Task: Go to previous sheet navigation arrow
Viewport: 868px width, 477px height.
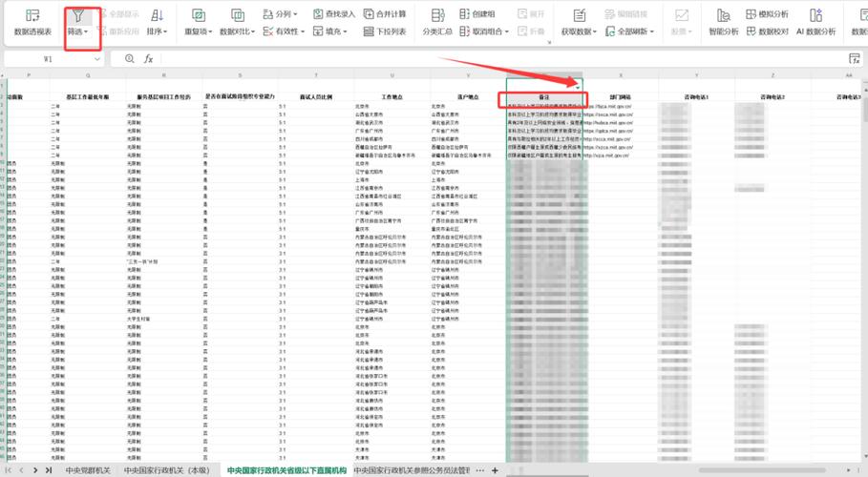Action: [x=22, y=470]
